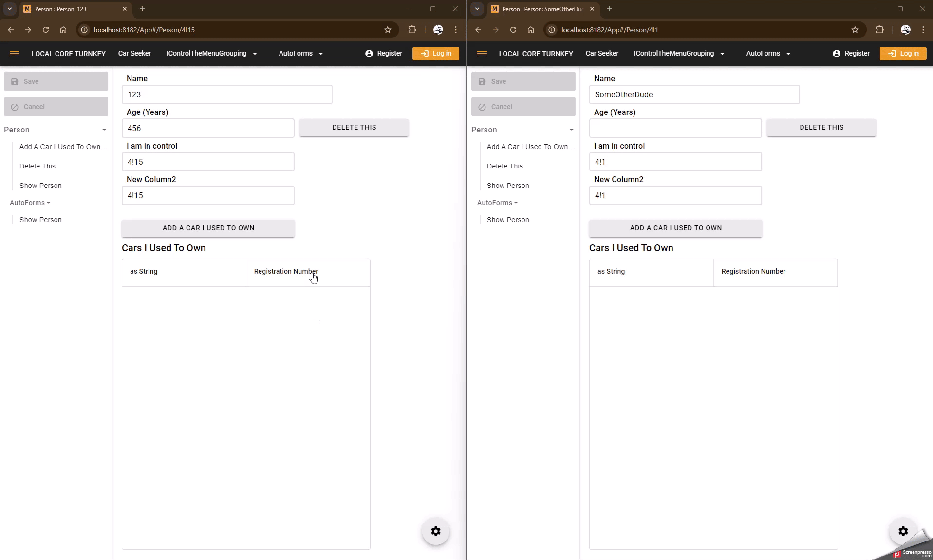Expand AutoForms dropdown in right navbar
Image resolution: width=933 pixels, height=560 pixels.
click(768, 54)
